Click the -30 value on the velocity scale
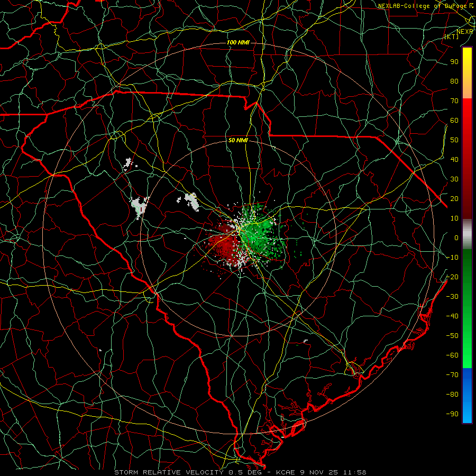The width and height of the screenshot is (476, 476). click(452, 297)
